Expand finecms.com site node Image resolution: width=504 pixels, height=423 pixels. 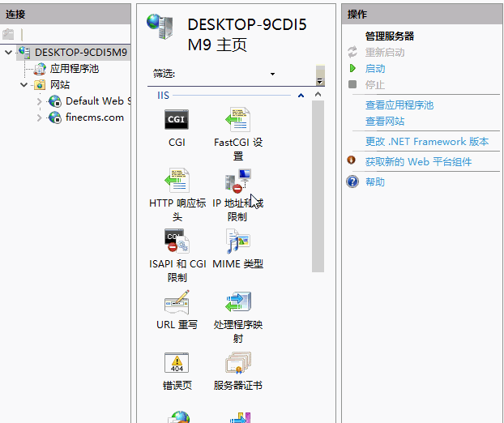(x=40, y=117)
